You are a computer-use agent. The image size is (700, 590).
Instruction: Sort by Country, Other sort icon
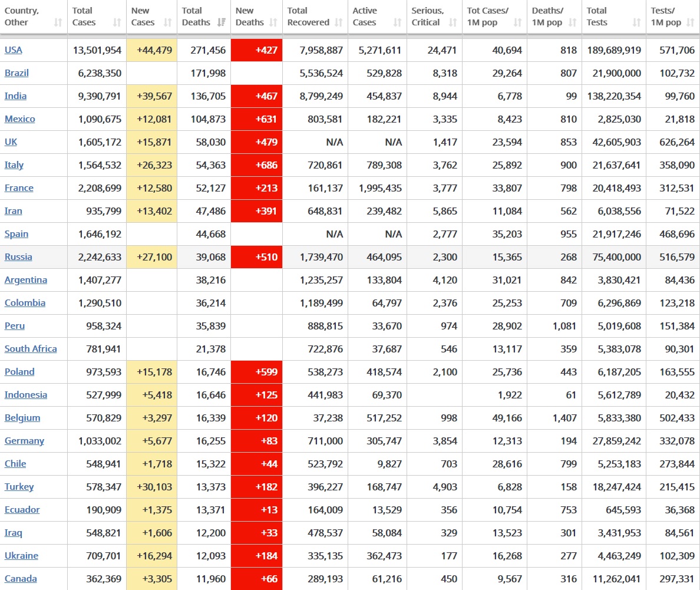[x=58, y=22]
